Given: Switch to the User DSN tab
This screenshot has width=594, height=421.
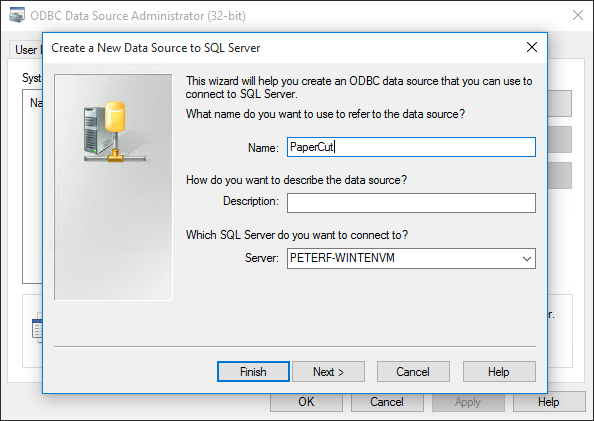Looking at the screenshot, I should tap(26, 50).
